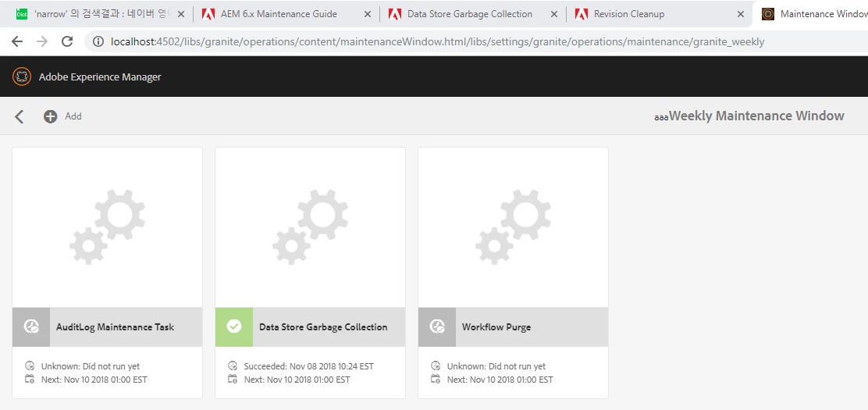Click the plus circle Add icon
The image size is (868, 410).
tap(51, 116)
